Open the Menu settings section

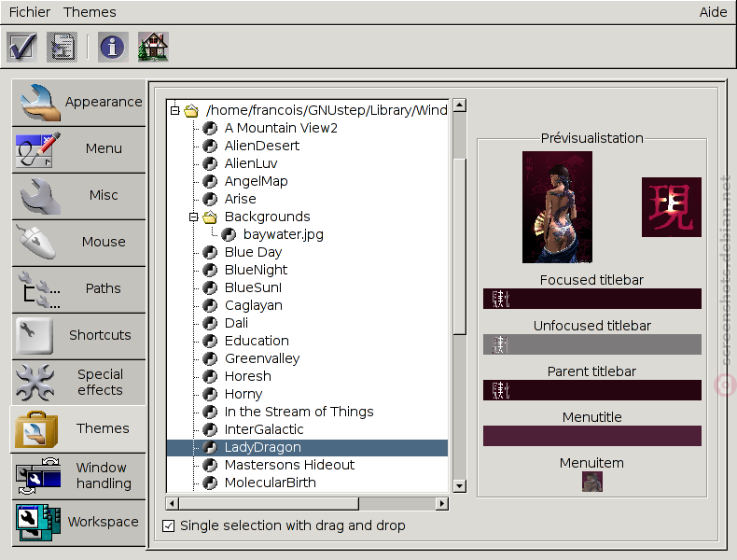coord(78,149)
